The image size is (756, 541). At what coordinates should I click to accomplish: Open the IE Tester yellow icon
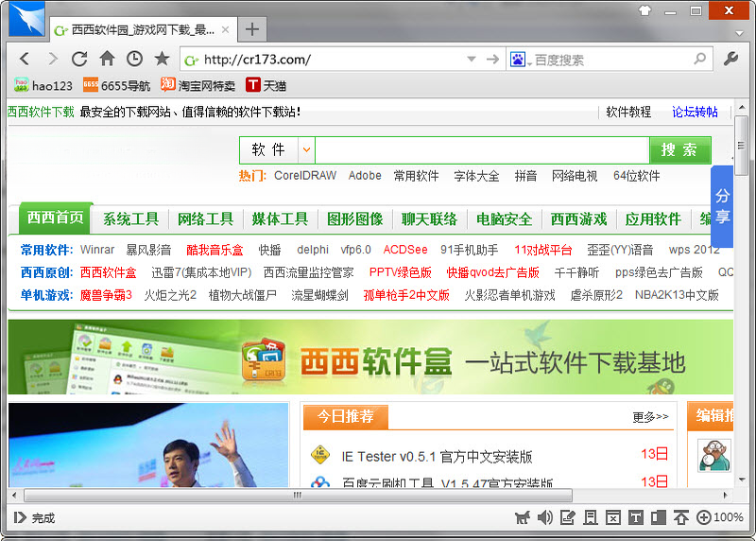(320, 455)
